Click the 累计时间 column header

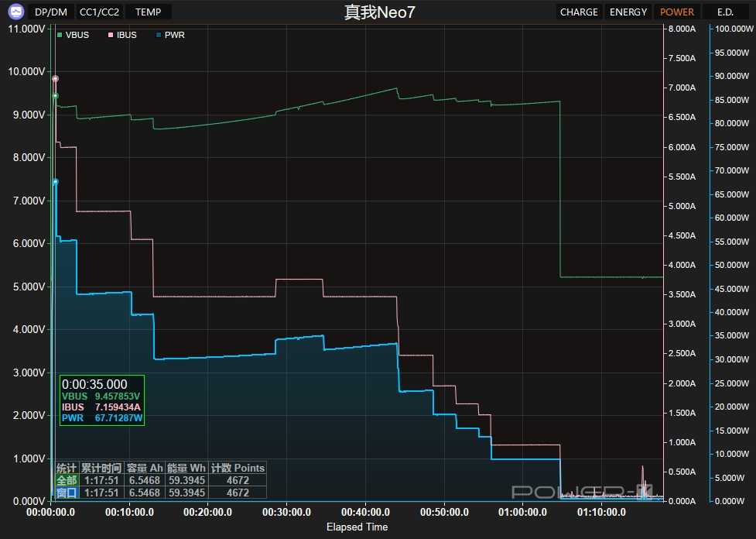[x=101, y=468]
